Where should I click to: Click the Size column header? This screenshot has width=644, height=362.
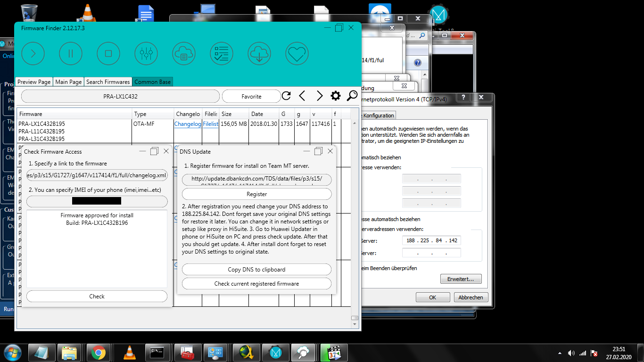tap(234, 114)
